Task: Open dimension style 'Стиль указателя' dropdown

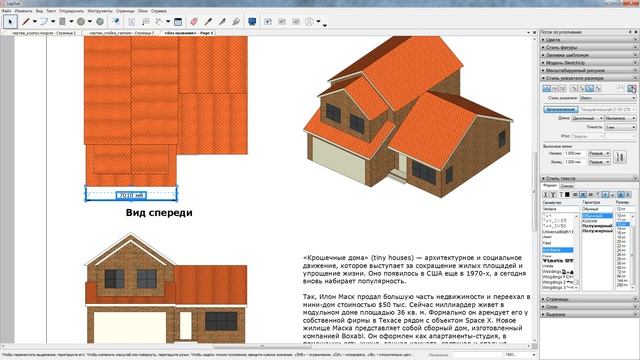Action: point(608,98)
